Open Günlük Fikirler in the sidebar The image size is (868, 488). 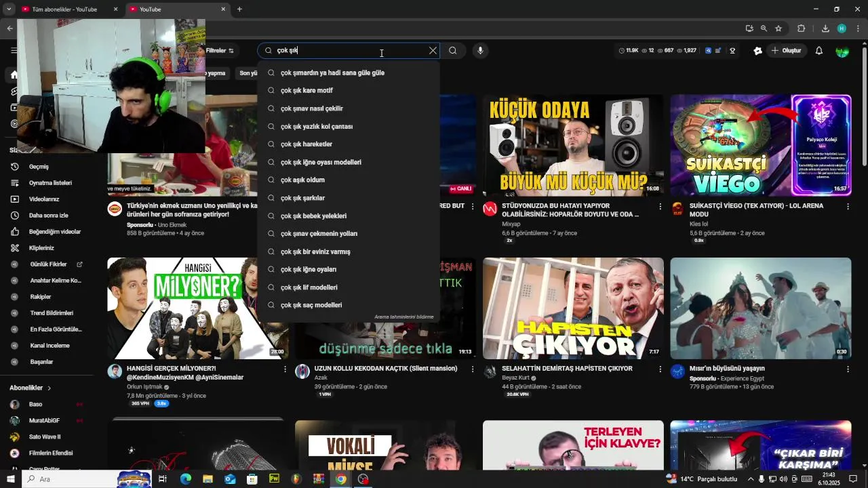(x=47, y=264)
